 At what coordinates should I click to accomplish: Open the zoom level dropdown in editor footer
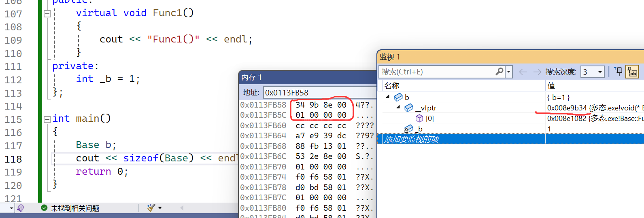pyautogui.click(x=11, y=208)
